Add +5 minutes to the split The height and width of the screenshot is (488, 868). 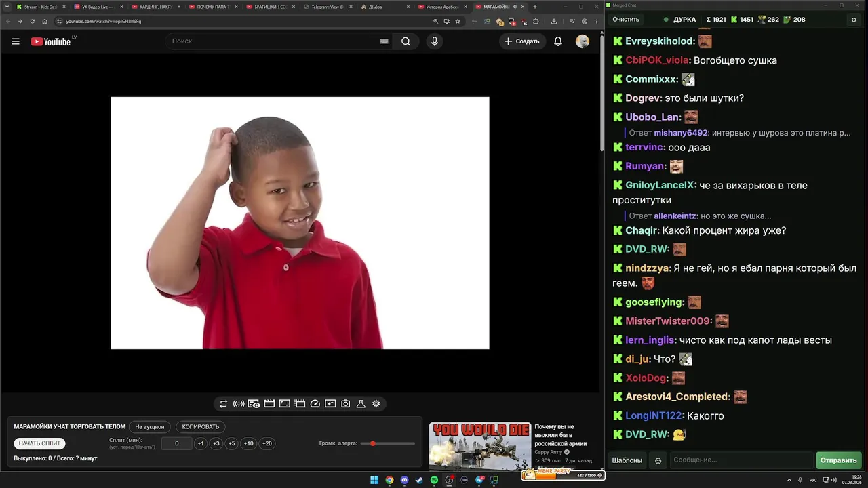pos(232,444)
